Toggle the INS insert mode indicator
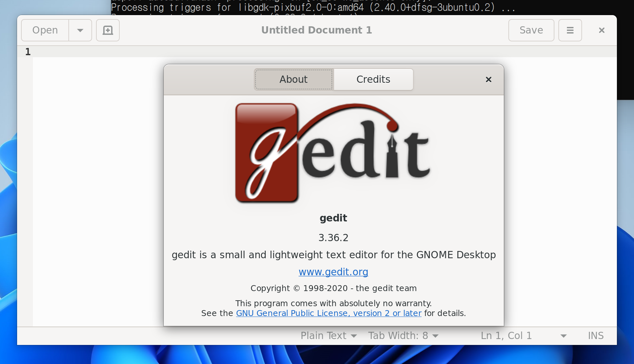This screenshot has width=634, height=364. pyautogui.click(x=596, y=335)
